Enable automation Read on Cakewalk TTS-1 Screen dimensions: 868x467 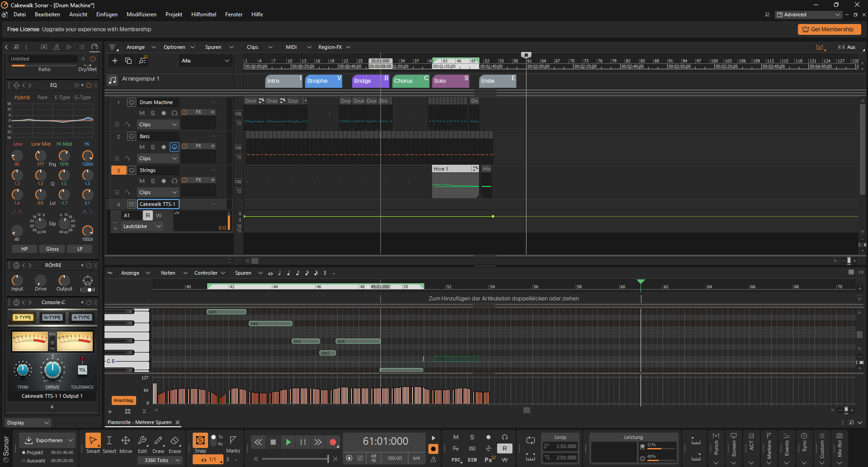[x=148, y=215]
